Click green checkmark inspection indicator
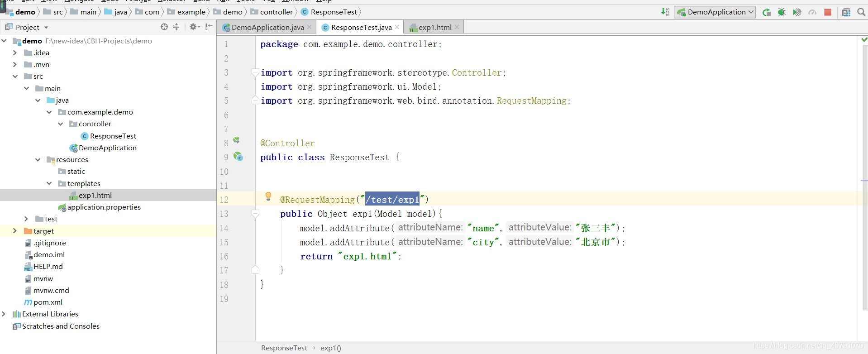Viewport: 868px width, 354px height. click(864, 40)
